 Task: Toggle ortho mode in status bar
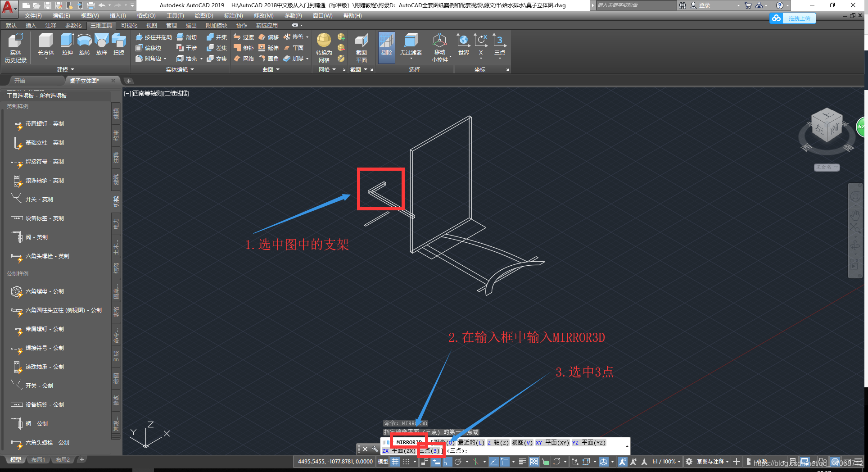pyautogui.click(x=447, y=461)
